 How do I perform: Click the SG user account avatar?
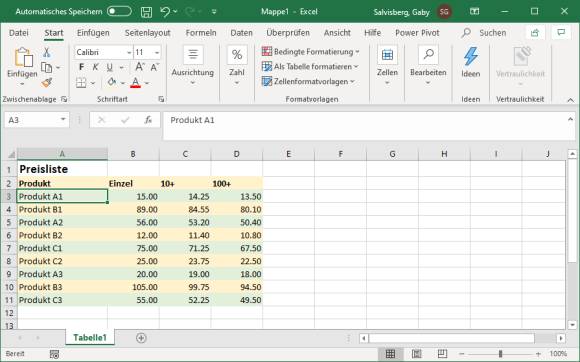click(444, 12)
